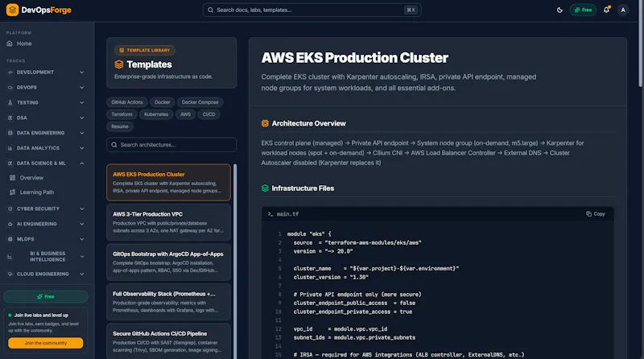The height and width of the screenshot is (359, 644).
Task: Click the DSA track icon
Action: 10,118
